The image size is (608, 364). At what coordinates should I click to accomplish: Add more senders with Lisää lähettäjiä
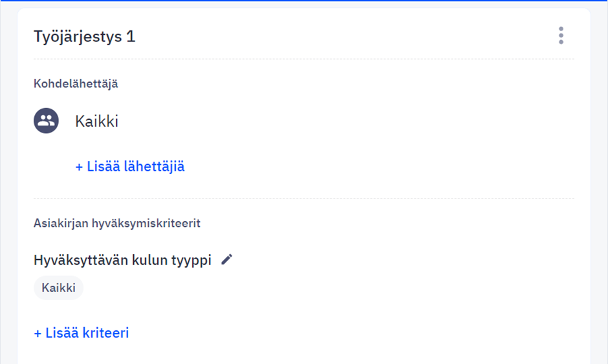[130, 167]
